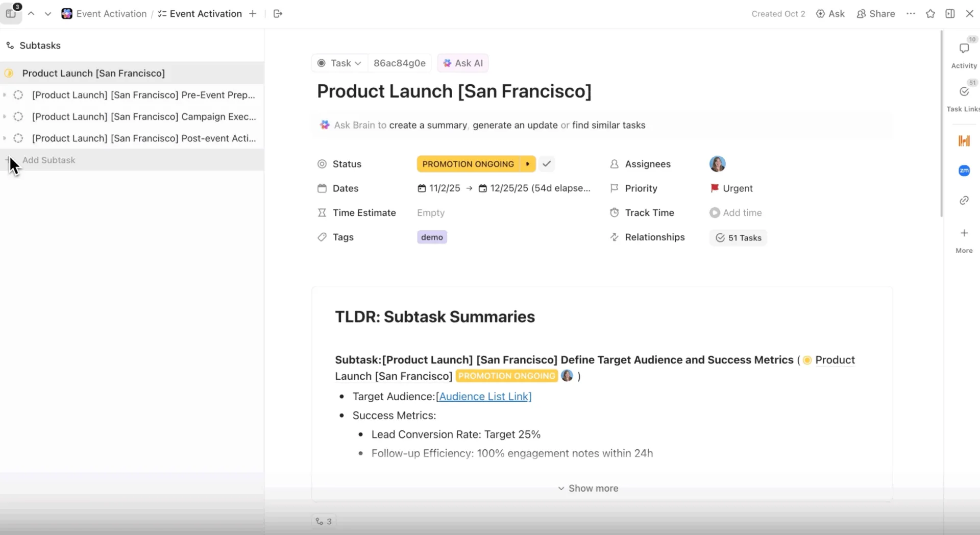Go to previous task with up arrow
The width and height of the screenshot is (980, 535).
31,14
